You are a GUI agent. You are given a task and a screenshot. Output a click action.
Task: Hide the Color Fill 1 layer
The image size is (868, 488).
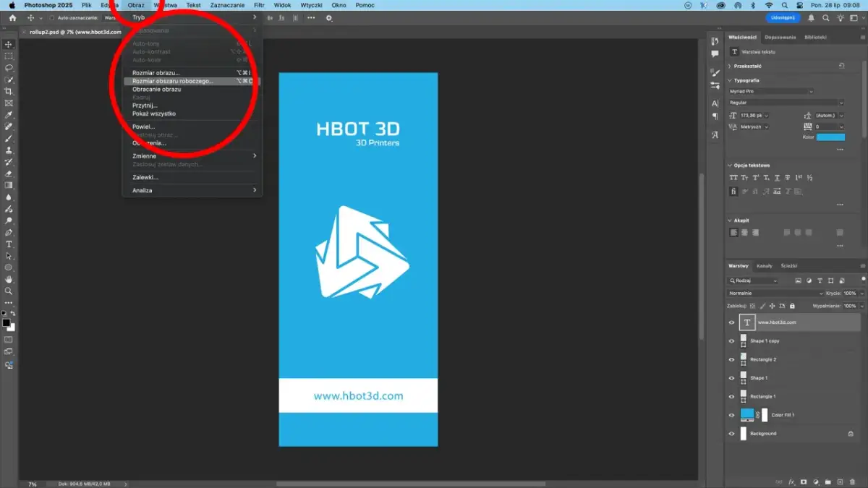(x=731, y=415)
